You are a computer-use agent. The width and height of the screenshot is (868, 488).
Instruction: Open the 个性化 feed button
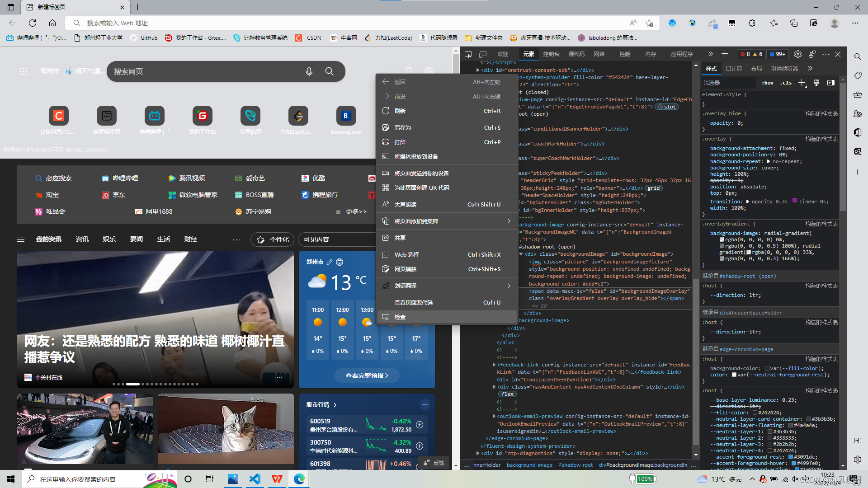click(273, 239)
